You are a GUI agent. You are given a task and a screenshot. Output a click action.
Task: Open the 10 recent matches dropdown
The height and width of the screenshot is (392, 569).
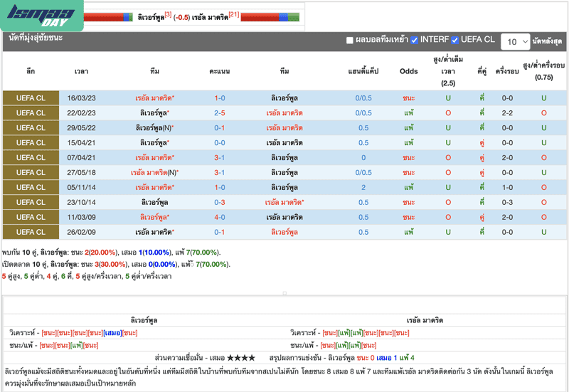[514, 42]
